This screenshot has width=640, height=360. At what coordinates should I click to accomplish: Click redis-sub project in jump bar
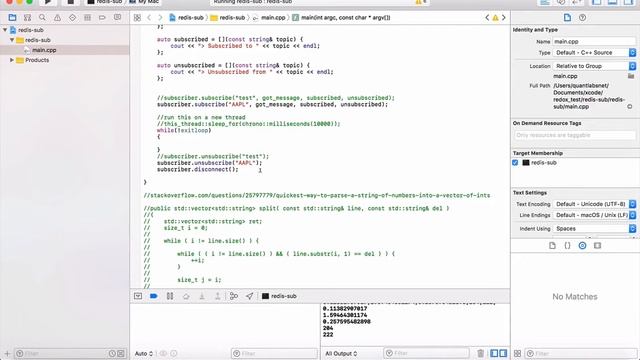click(x=186, y=18)
